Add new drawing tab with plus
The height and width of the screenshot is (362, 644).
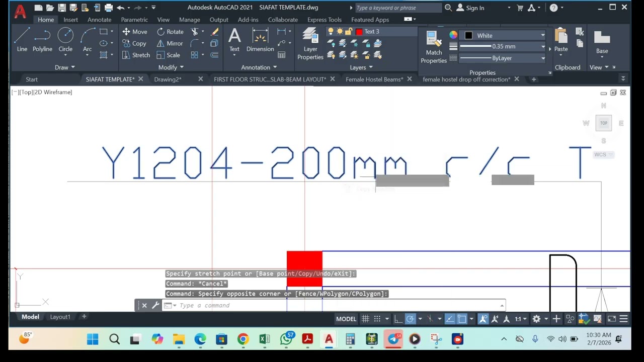pyautogui.click(x=534, y=79)
